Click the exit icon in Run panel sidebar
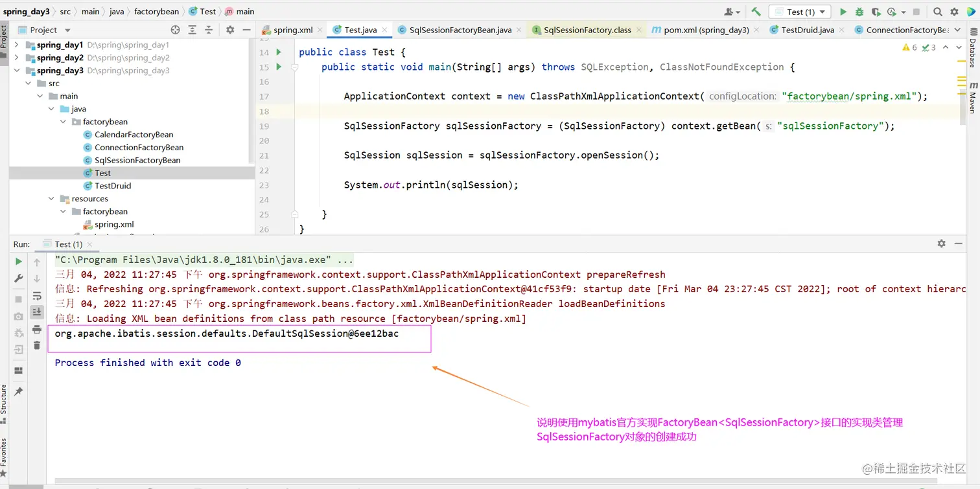 coord(19,350)
